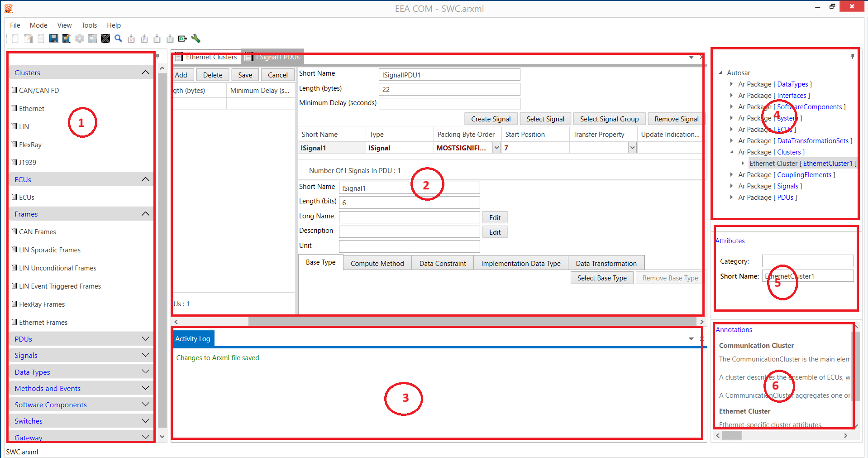
Task: Select Ethernet Frames in the sidebar
Action: 43,323
